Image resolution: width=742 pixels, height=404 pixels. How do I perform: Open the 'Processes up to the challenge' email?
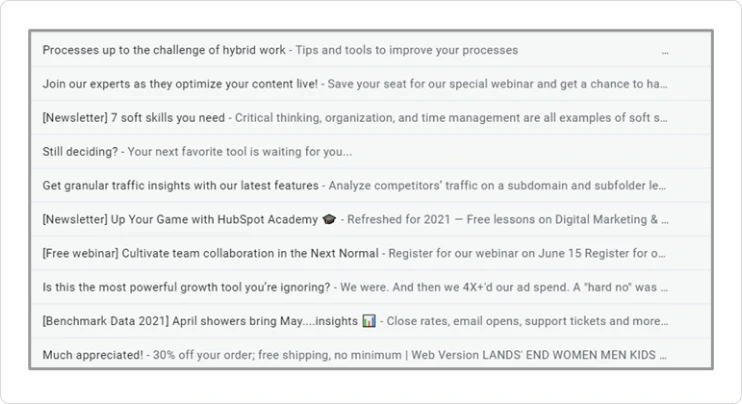(371, 50)
